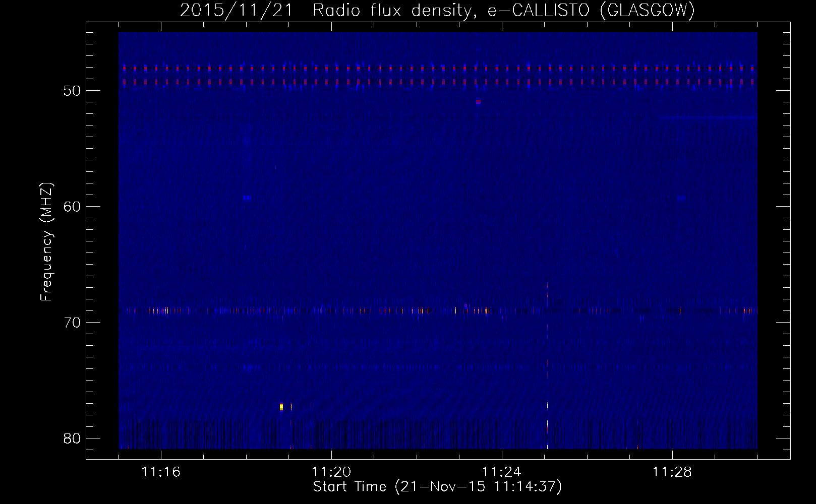
Task: Click the 11:20 time tick label
Action: [331, 472]
